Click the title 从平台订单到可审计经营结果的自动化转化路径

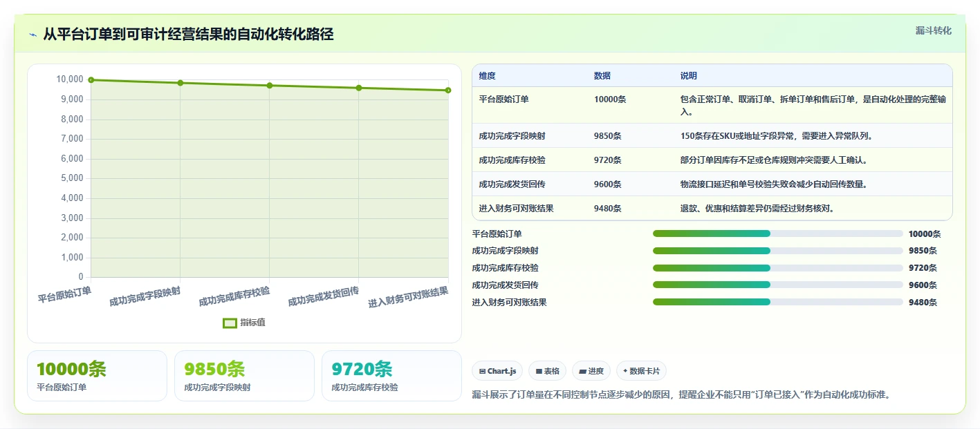(188, 35)
